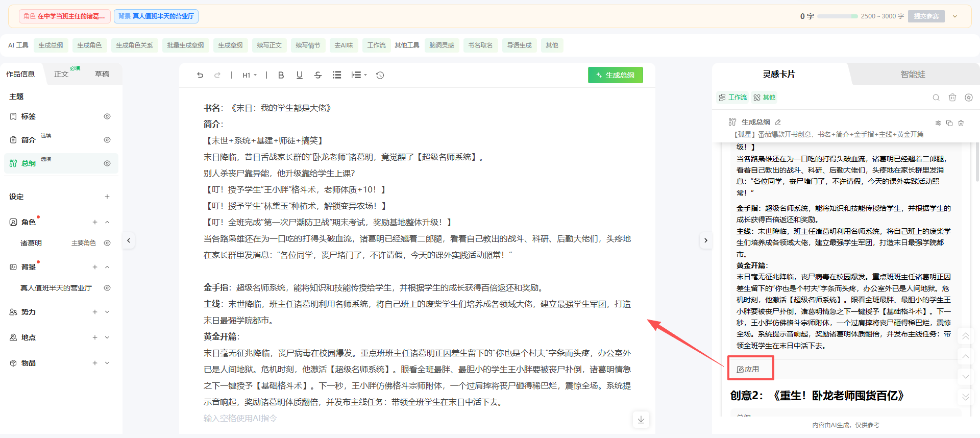Click the trash icon beside the card search
980x438 pixels.
(952, 98)
